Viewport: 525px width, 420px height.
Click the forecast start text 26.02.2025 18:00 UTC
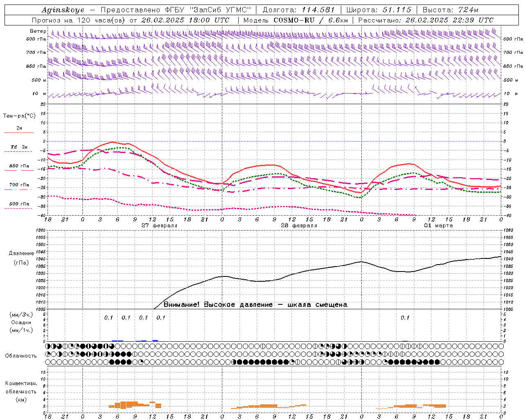tap(185, 20)
